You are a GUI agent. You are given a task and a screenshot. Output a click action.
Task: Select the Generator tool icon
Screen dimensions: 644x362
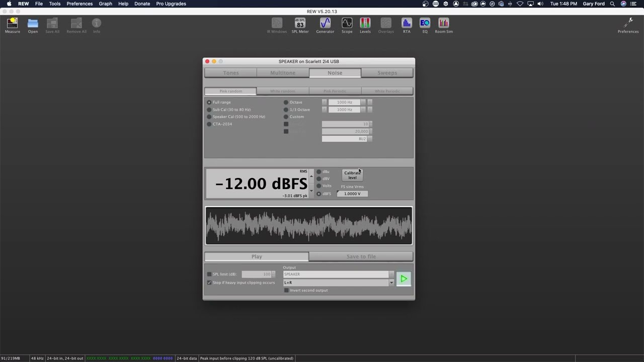point(325,24)
